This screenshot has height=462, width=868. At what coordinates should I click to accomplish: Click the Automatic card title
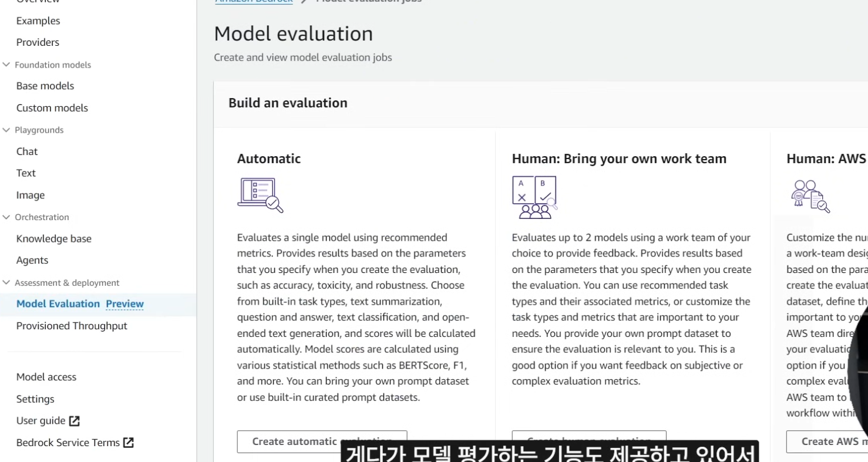point(269,159)
